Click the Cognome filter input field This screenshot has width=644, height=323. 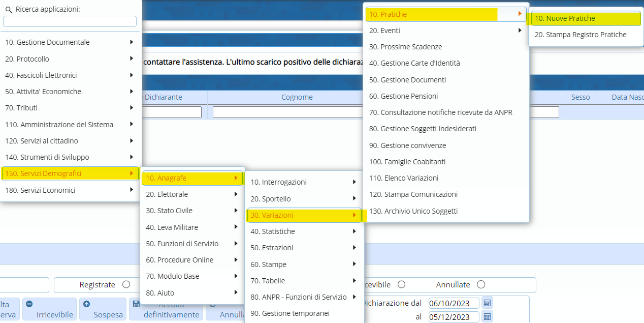[297, 112]
